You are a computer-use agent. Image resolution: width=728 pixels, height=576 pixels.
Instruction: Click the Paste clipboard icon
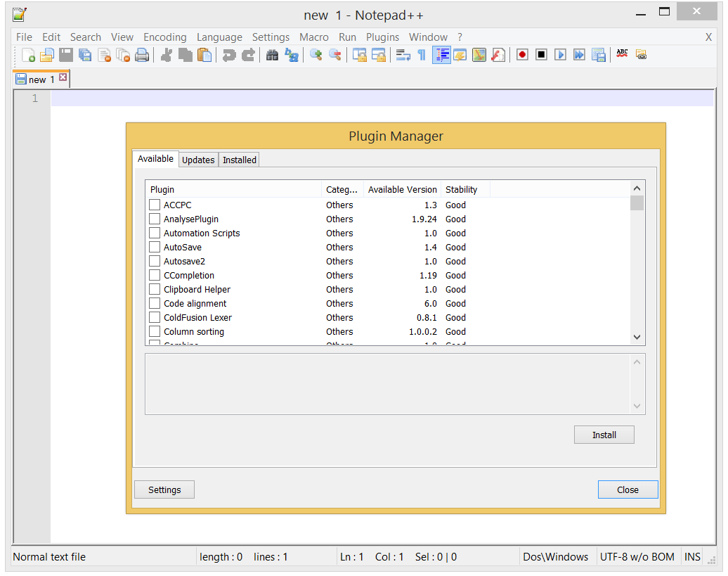(204, 55)
